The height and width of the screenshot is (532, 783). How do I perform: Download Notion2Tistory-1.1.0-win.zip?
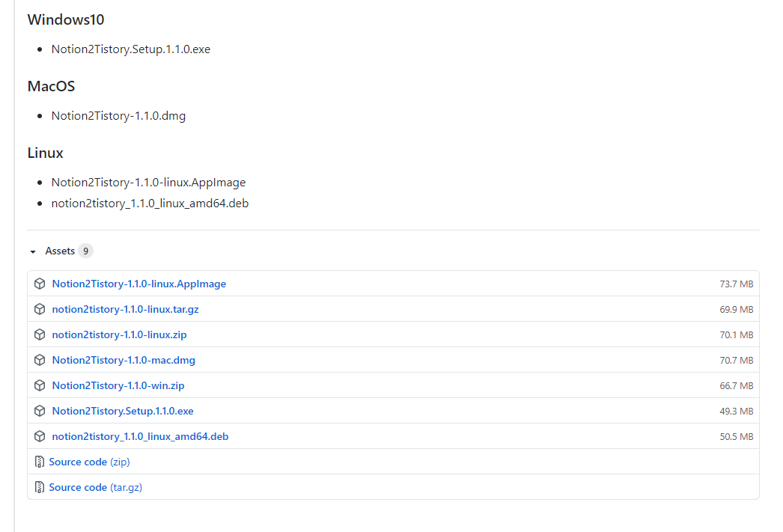[x=118, y=386]
